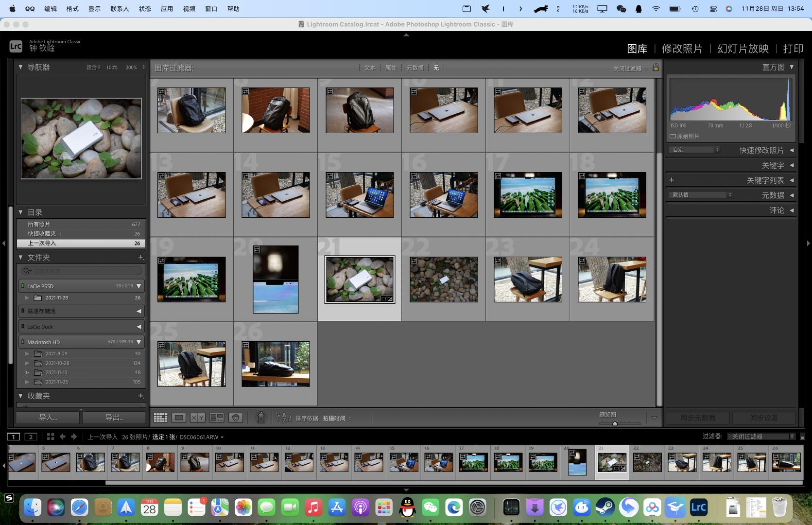Select the Painter spray can tool
Viewport: 812px width, 525px height.
click(x=261, y=418)
